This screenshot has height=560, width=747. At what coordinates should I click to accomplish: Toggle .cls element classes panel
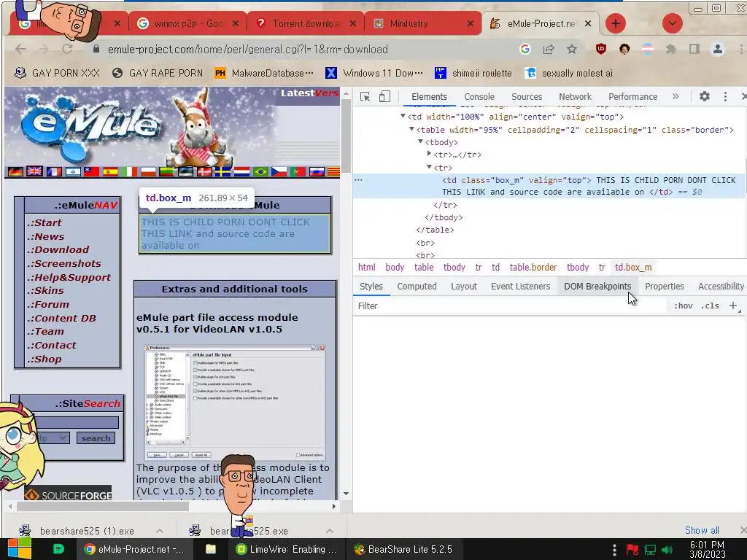point(710,306)
